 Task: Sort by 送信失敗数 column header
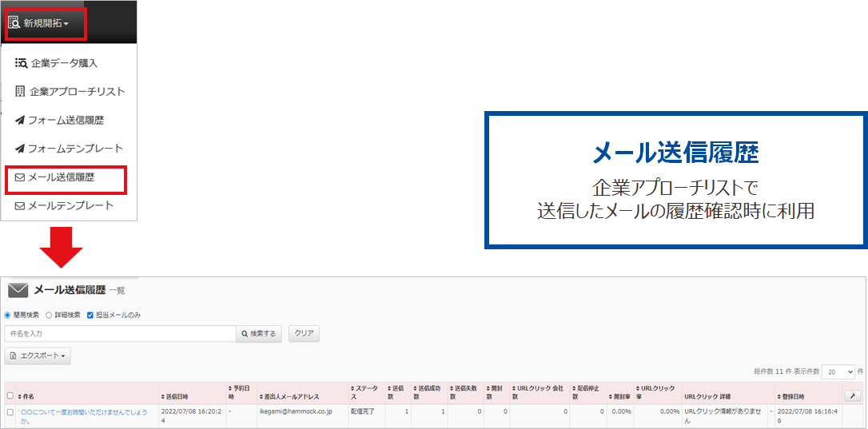464,392
